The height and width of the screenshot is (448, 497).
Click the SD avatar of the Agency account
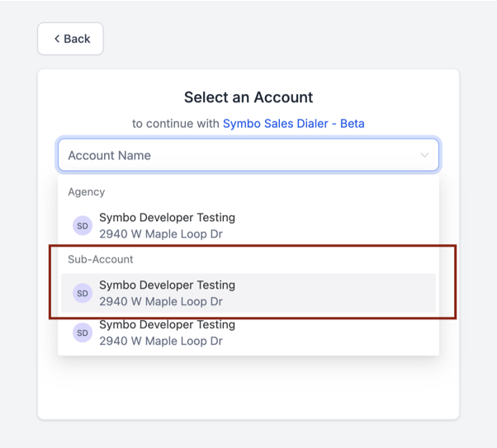(x=83, y=225)
